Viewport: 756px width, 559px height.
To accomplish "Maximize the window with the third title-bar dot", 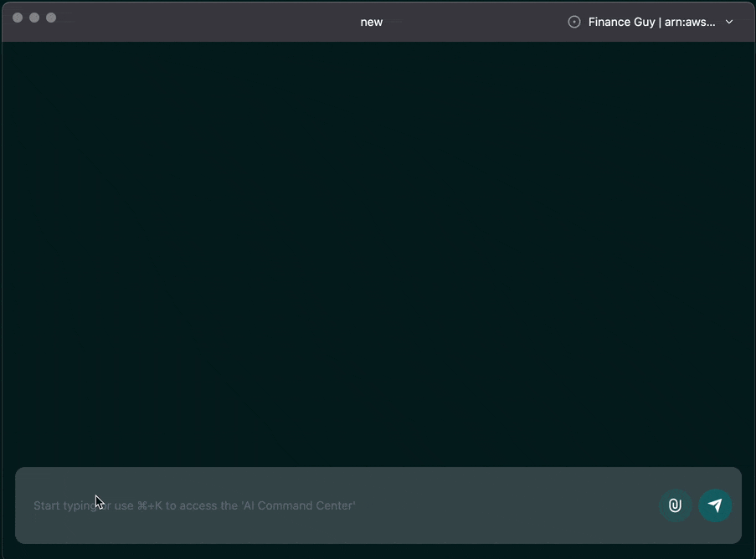I will 51,18.
